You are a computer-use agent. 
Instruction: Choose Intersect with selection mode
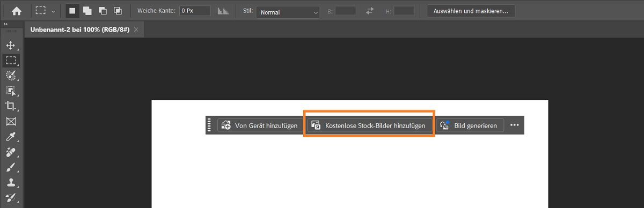[117, 11]
